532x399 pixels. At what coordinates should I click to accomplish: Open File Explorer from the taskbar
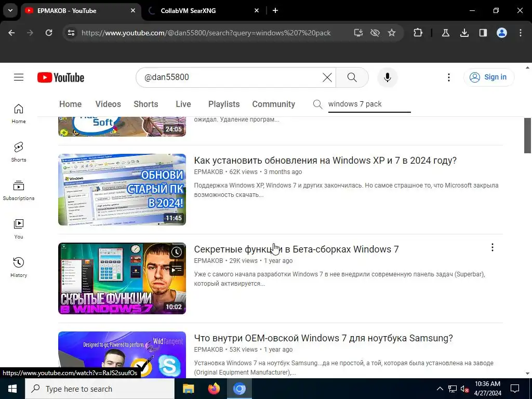click(188, 389)
